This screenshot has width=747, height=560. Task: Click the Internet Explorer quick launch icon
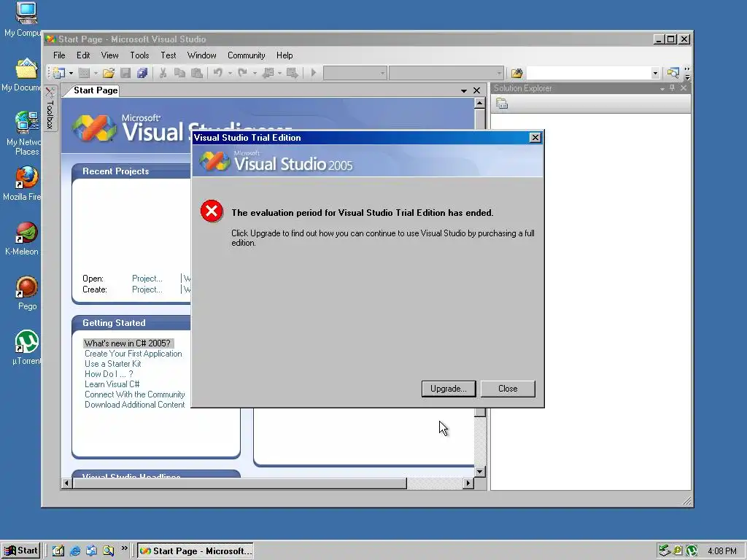click(x=75, y=551)
